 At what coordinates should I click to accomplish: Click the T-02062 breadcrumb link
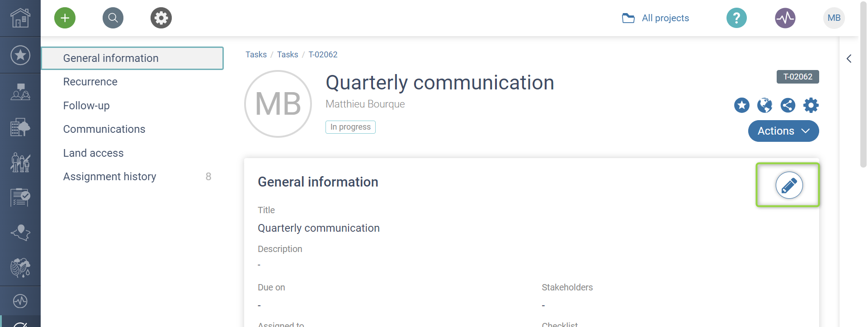(x=323, y=55)
